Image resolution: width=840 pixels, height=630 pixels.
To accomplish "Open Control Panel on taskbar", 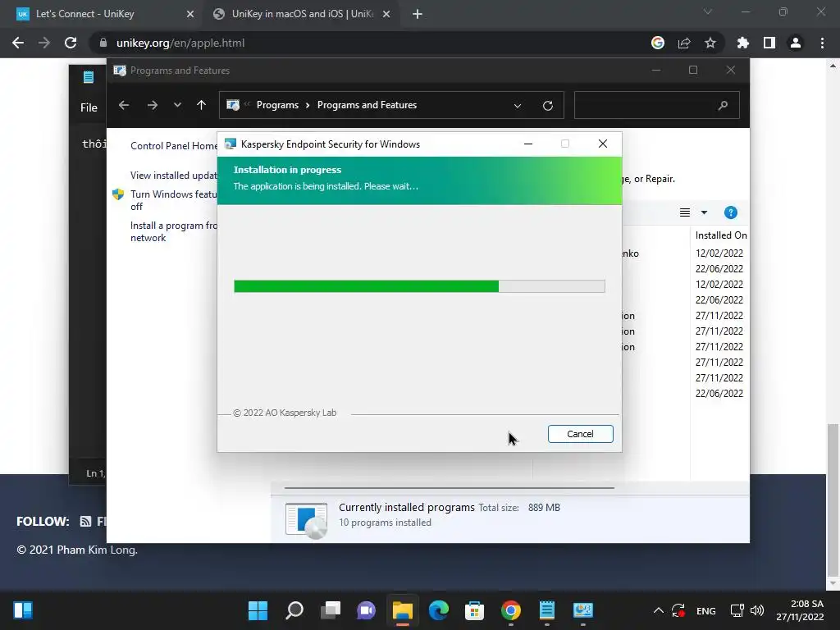I will pyautogui.click(x=583, y=610).
